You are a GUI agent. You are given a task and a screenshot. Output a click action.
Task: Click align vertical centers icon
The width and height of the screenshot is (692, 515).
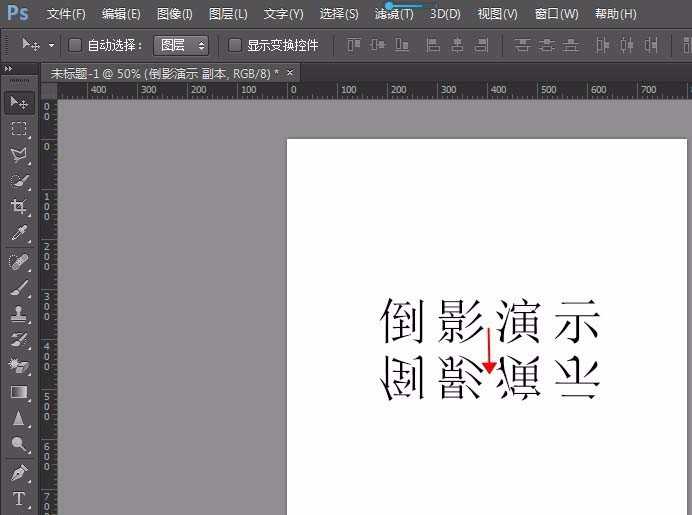[x=378, y=45]
